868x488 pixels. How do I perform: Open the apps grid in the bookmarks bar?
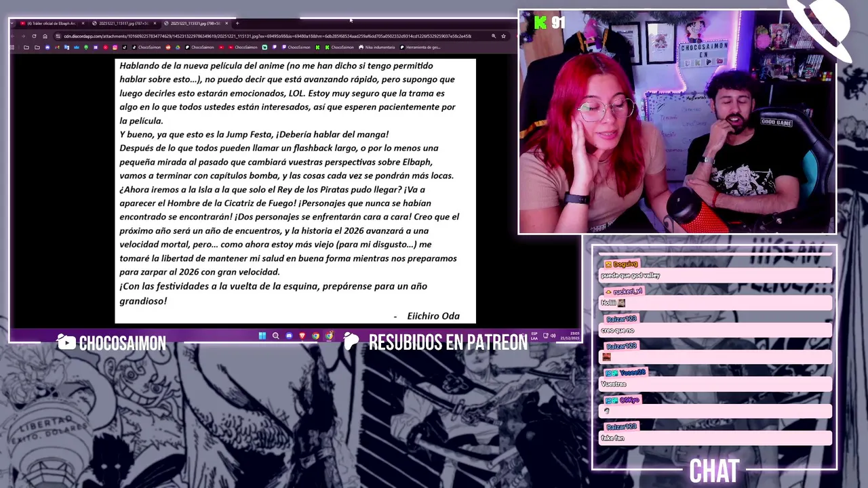[x=12, y=47]
